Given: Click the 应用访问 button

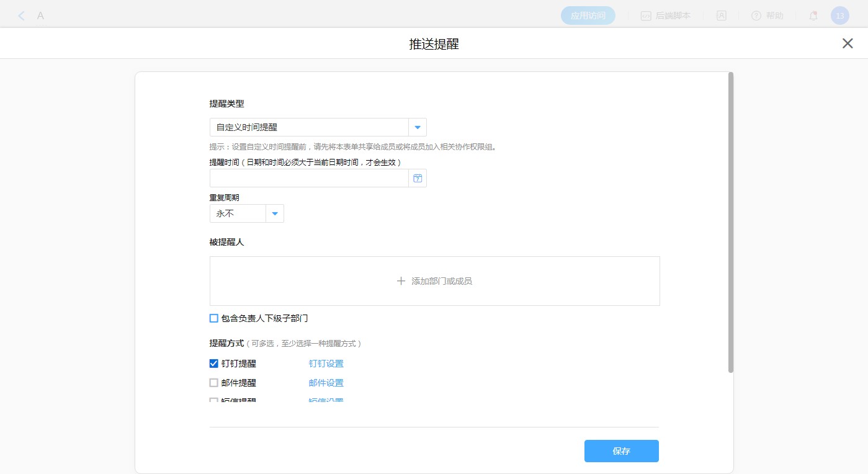Looking at the screenshot, I should pyautogui.click(x=588, y=16).
